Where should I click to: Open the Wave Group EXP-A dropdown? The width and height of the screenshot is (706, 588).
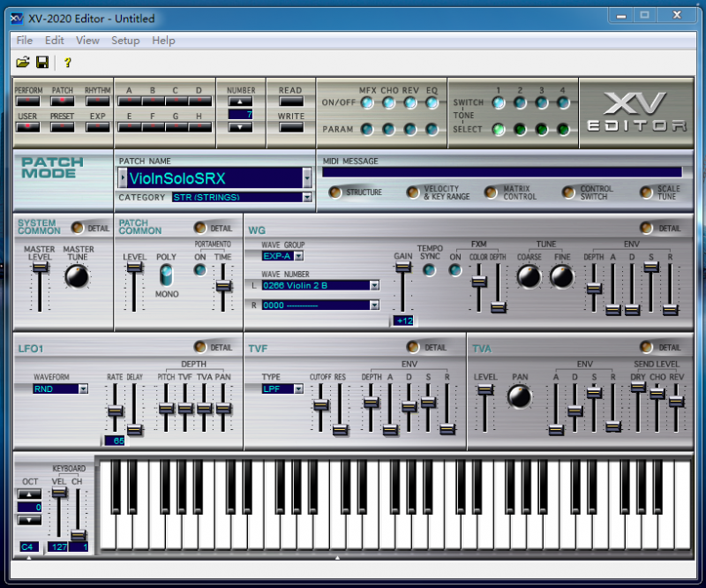pyautogui.click(x=298, y=256)
